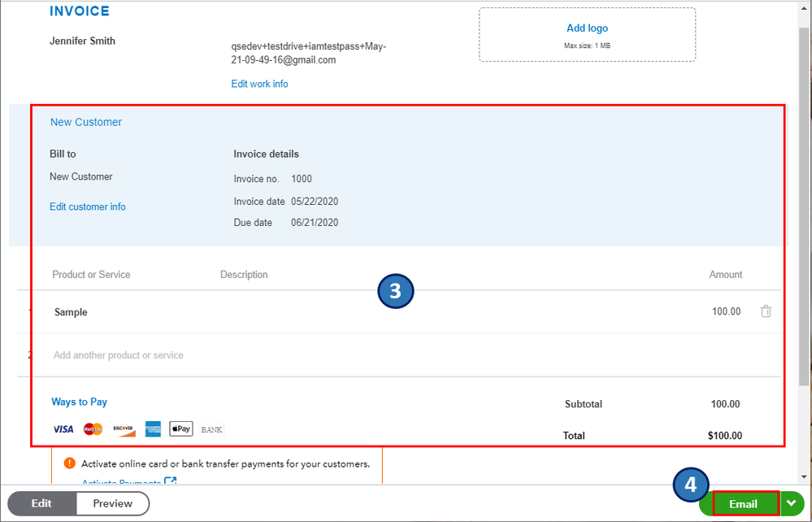
Task: Click the Apple Pay logo
Action: coord(181,428)
